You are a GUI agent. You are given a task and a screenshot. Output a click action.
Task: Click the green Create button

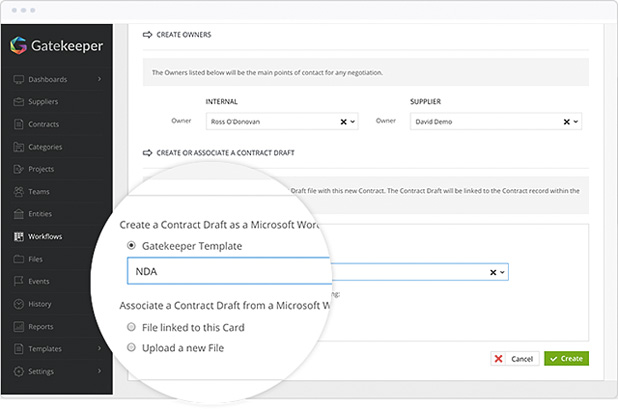coord(566,358)
